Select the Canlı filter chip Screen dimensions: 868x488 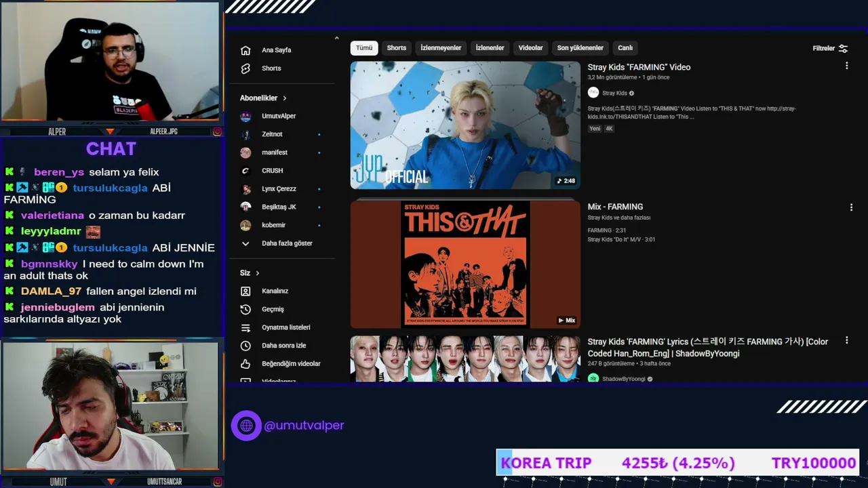(625, 48)
